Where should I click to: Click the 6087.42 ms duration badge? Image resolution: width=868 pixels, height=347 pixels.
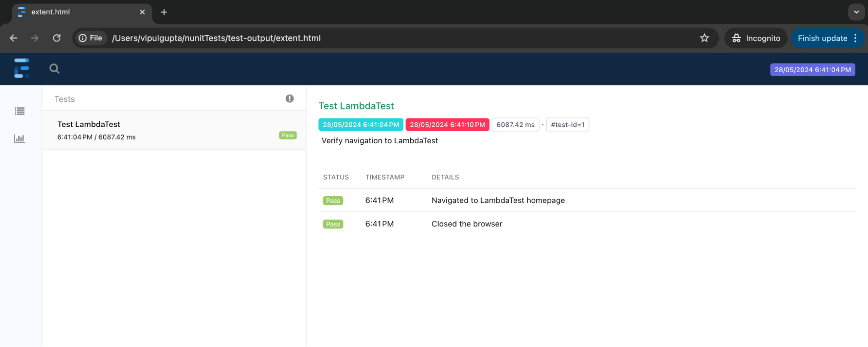pyautogui.click(x=515, y=125)
